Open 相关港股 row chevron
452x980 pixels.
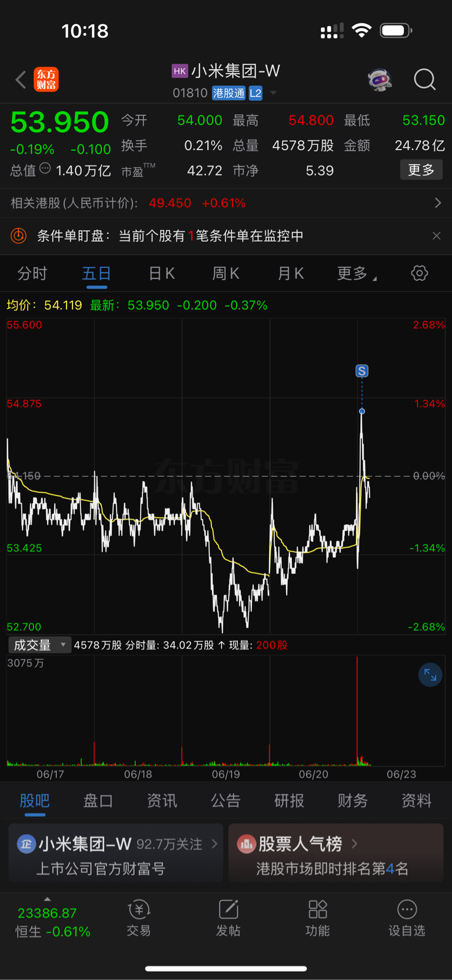point(437,203)
